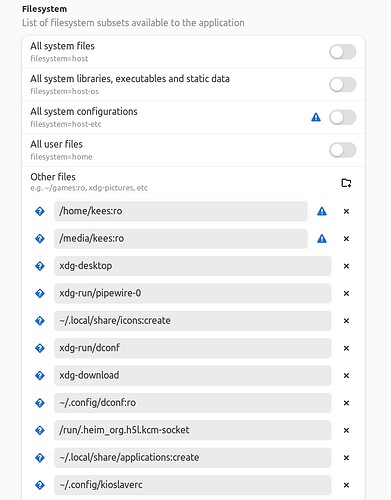Click help icon for xdg-run/pipewire-0

(x=40, y=293)
